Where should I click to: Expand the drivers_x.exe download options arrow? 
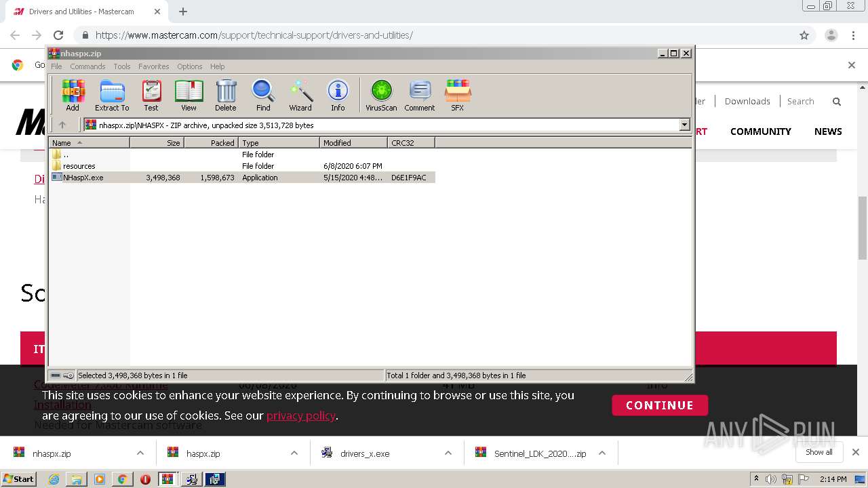(x=448, y=453)
